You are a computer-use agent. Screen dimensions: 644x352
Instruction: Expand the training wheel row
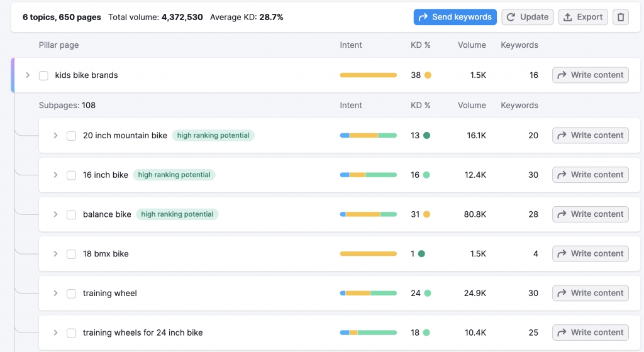55,293
